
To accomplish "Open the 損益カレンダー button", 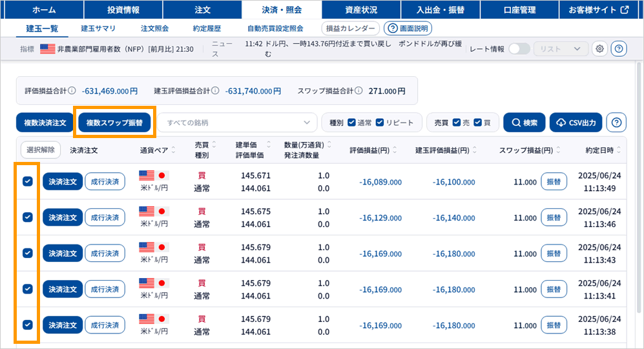I will pyautogui.click(x=350, y=28).
